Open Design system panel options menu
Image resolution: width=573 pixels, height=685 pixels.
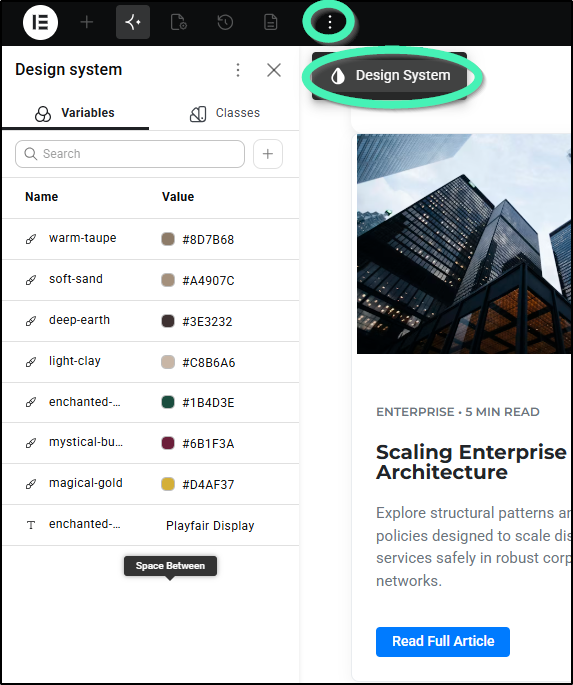pos(238,70)
